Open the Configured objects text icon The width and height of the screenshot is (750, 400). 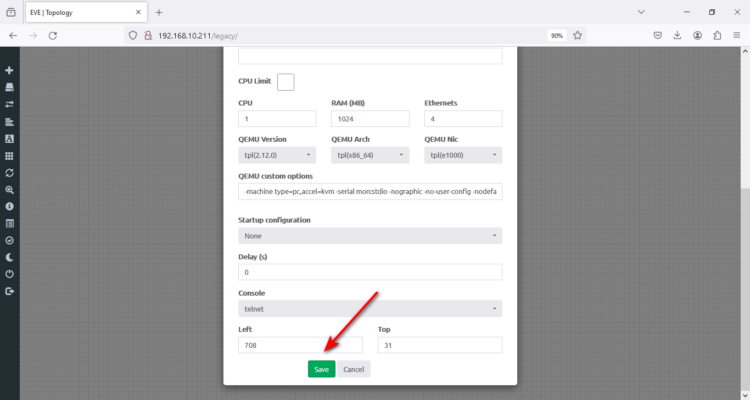pyautogui.click(x=9, y=139)
